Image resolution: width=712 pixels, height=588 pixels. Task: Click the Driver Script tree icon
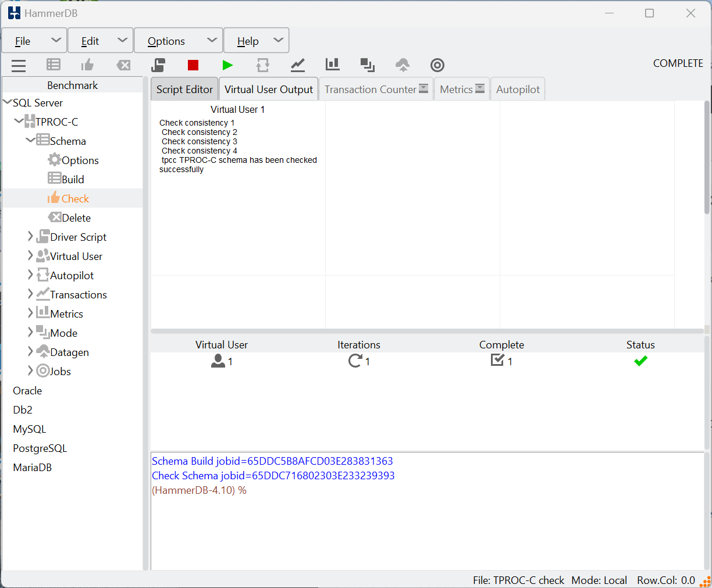tap(42, 236)
